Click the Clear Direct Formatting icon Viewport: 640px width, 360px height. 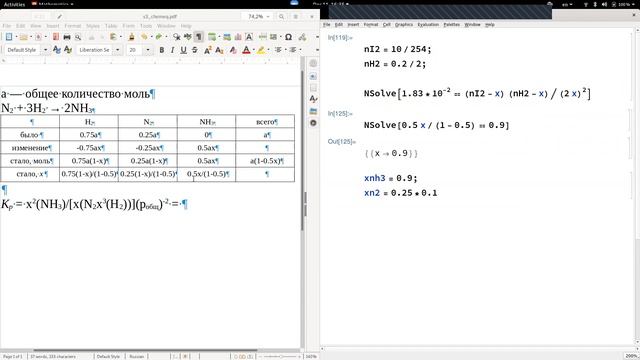point(233,50)
